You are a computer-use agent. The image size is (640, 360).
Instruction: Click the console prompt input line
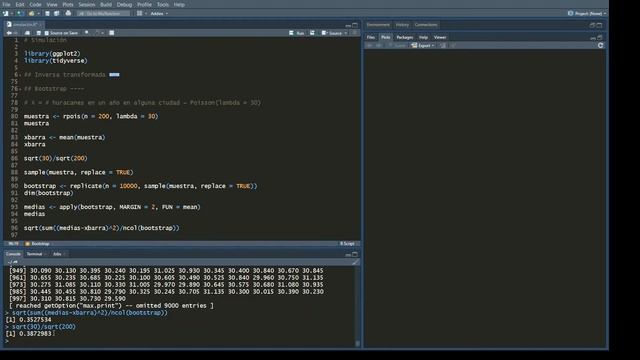(180, 341)
